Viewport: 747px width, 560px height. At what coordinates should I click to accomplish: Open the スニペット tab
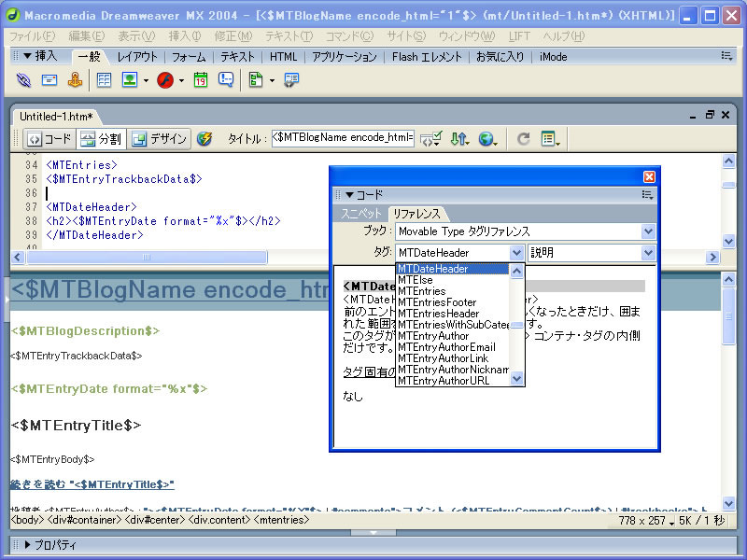point(361,214)
